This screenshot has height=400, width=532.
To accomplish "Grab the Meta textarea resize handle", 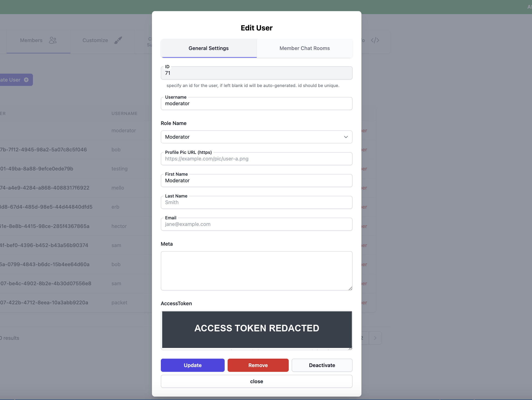I will tap(351, 288).
